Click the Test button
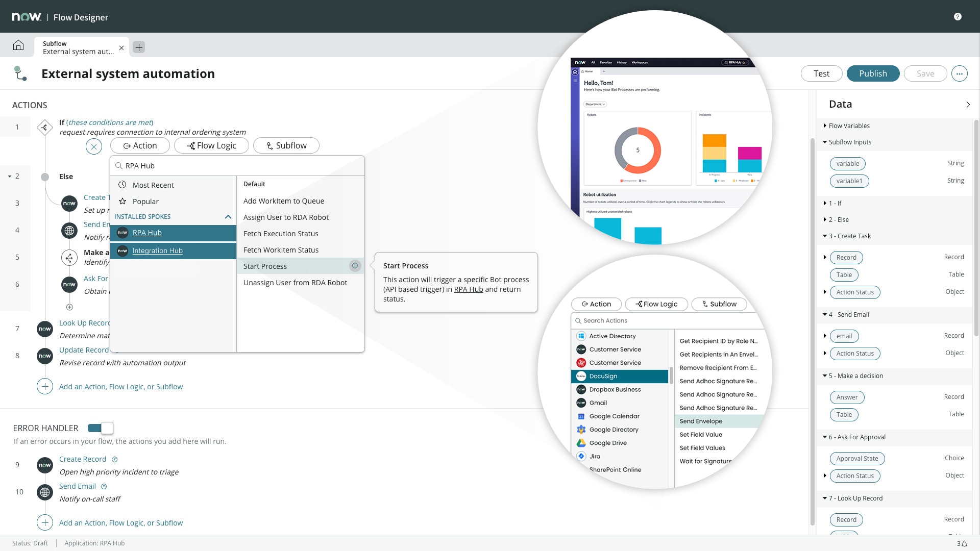The height and width of the screenshot is (551, 980). click(x=821, y=73)
